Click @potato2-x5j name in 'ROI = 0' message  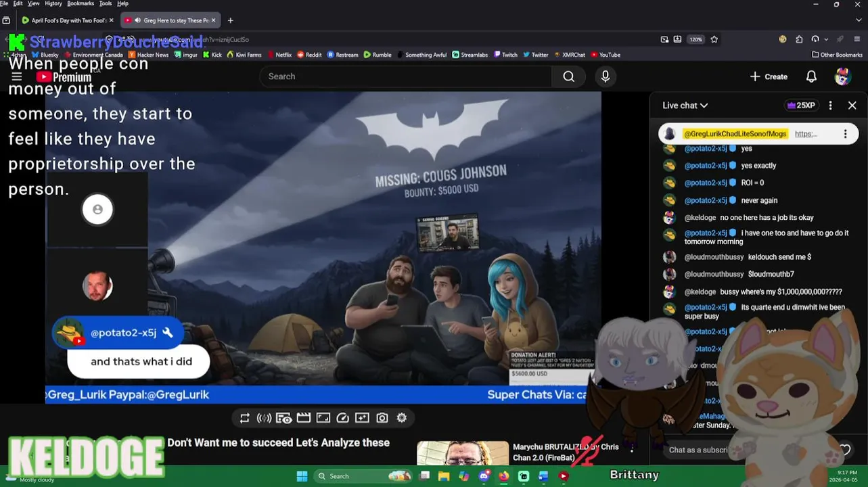(706, 183)
